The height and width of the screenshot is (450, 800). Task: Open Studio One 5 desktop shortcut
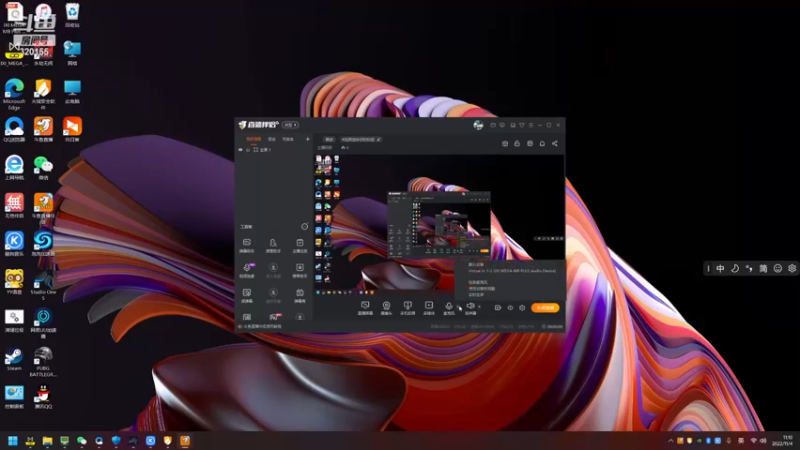(x=43, y=286)
